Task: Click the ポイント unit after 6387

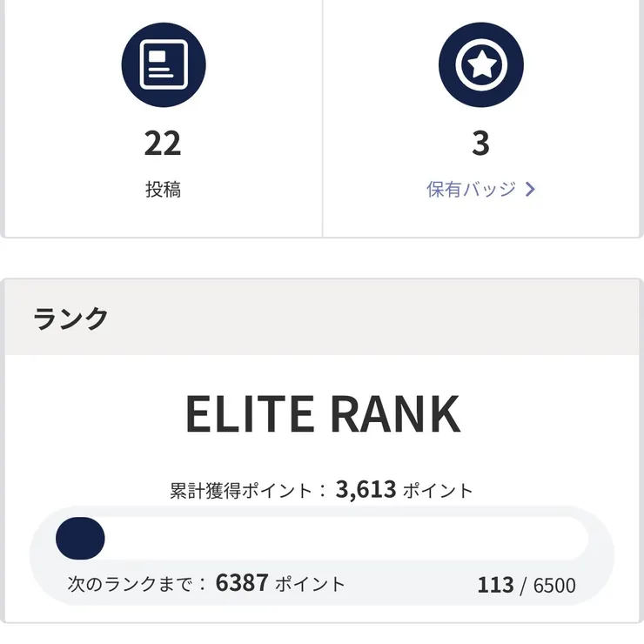Action: tap(310, 584)
